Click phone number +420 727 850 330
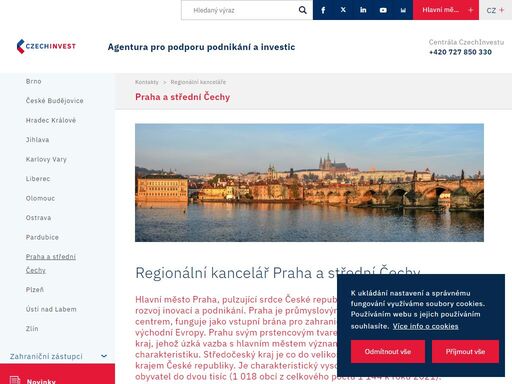Screen dimensions: 512x384 pos(460,52)
